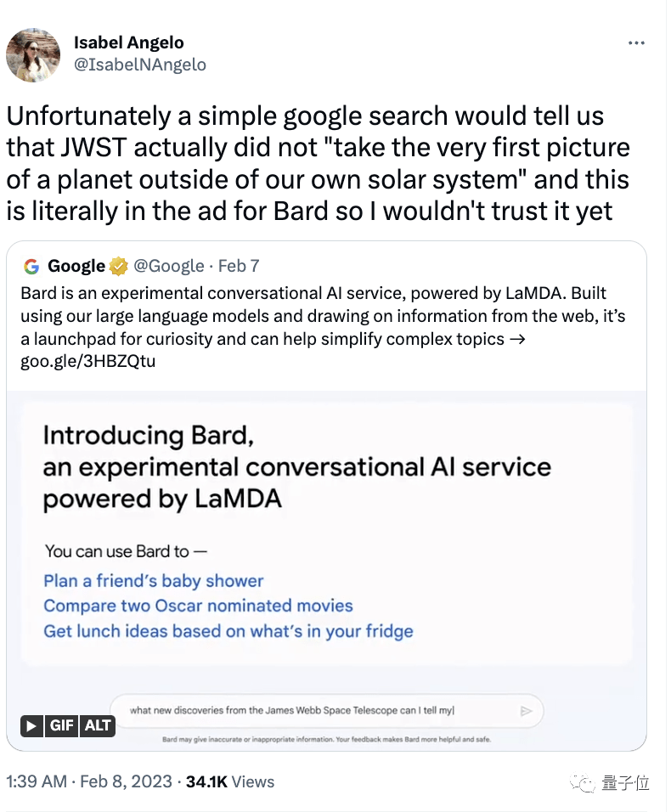Screen dimensions: 671x812
Task: Select 'Plan a friend's baby shower'
Action: [x=153, y=581]
